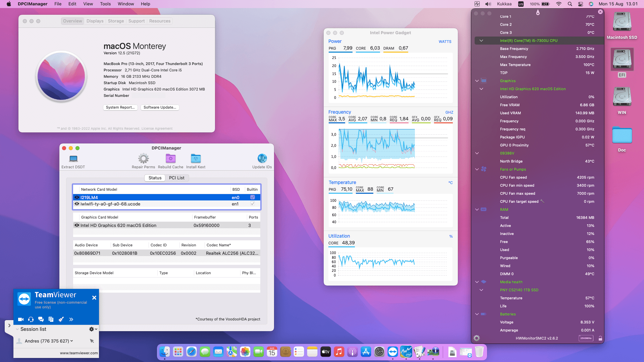
Task: Start a video call in TeamViewer
Action: pyautogui.click(x=21, y=319)
